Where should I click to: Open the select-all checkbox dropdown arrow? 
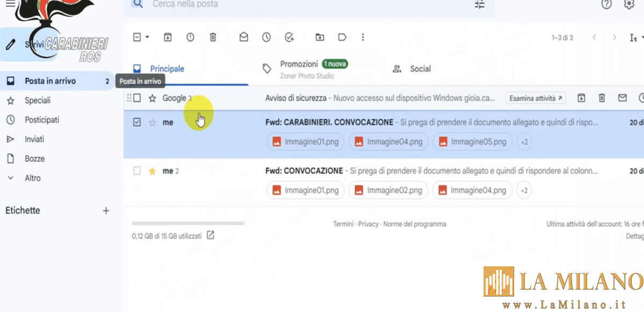[x=147, y=38]
